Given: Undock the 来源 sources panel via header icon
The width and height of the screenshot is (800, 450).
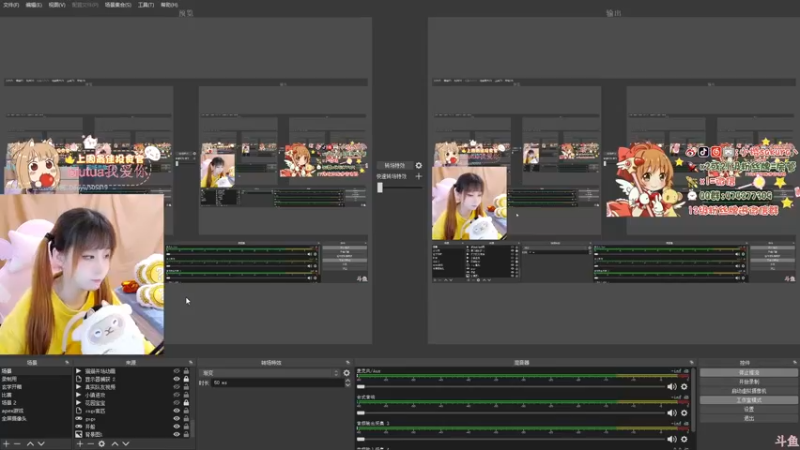Looking at the screenshot, I should 191,362.
